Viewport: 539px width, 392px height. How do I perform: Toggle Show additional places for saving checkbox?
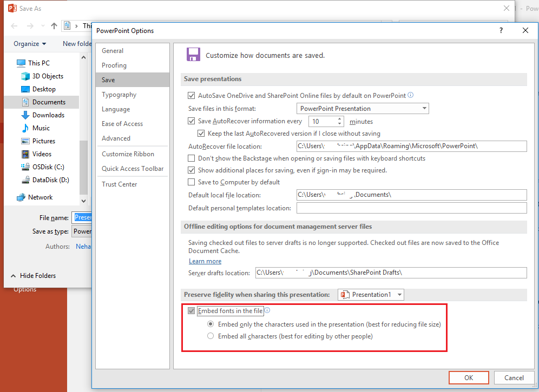pos(192,170)
